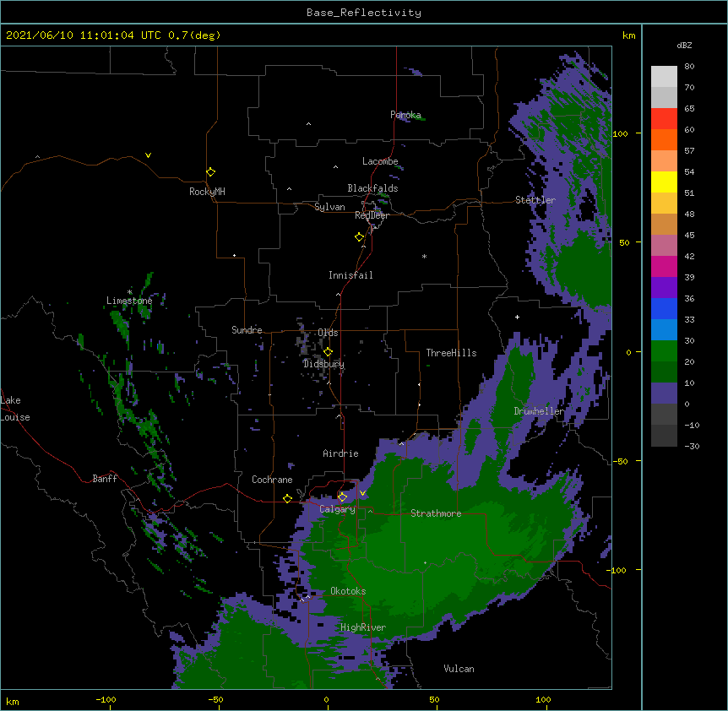Click the Didsbury label
Viewport: 728px width, 711px height.
[x=324, y=364]
